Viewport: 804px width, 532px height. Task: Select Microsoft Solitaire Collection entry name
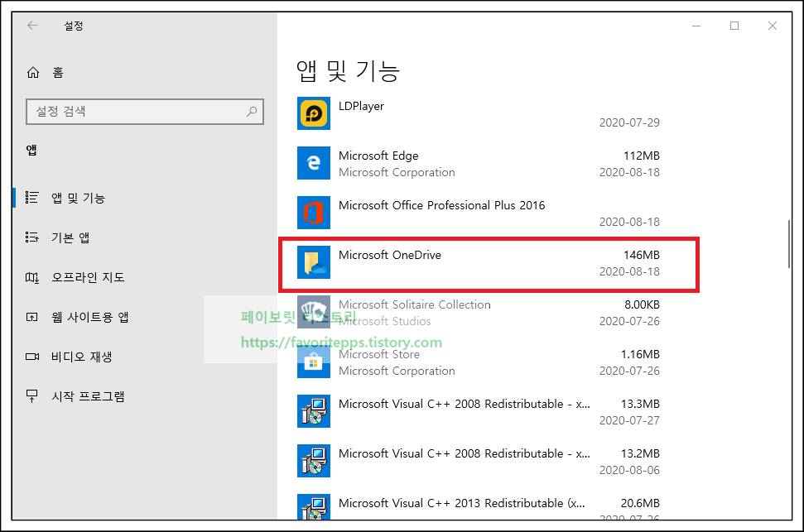pos(414,305)
